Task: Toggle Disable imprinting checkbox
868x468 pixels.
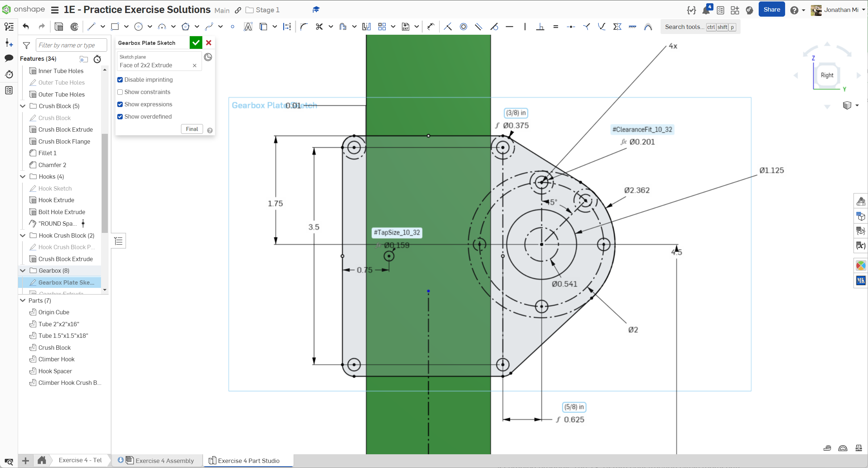Action: click(x=120, y=80)
